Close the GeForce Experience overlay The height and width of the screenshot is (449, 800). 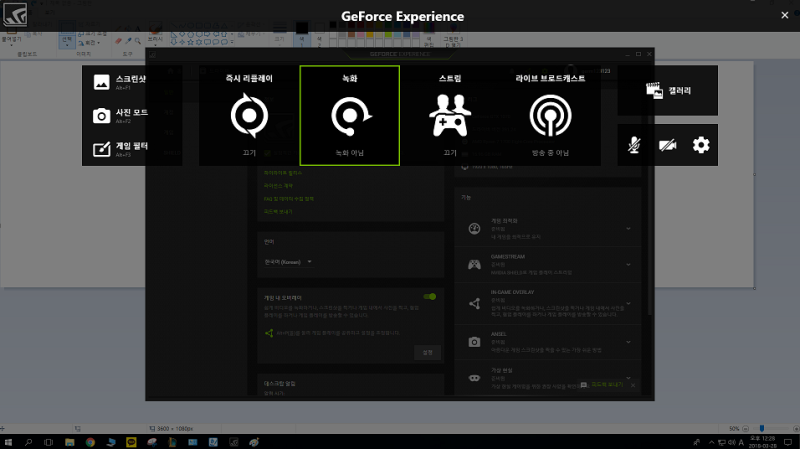click(x=785, y=15)
